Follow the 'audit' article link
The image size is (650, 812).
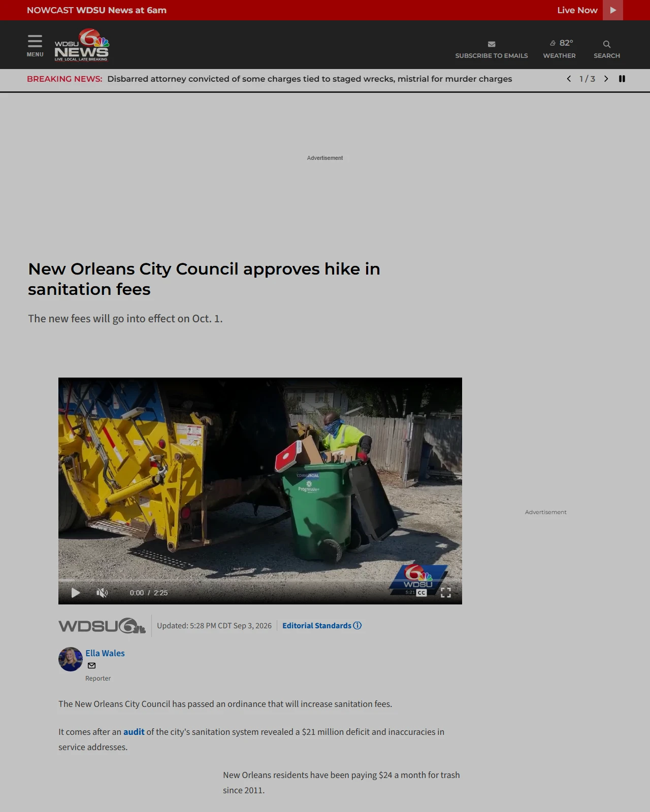pos(134,732)
